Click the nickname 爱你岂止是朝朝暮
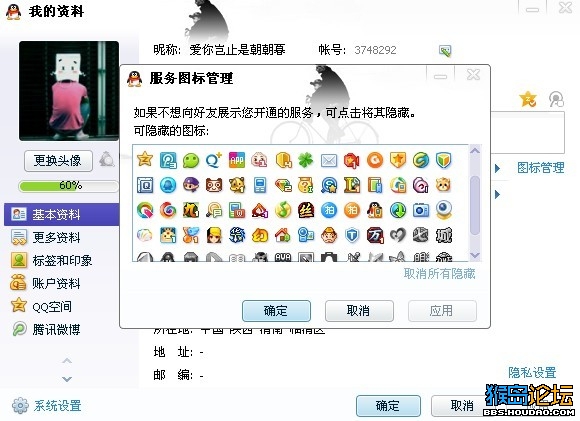This screenshot has width=580, height=421. (237, 50)
